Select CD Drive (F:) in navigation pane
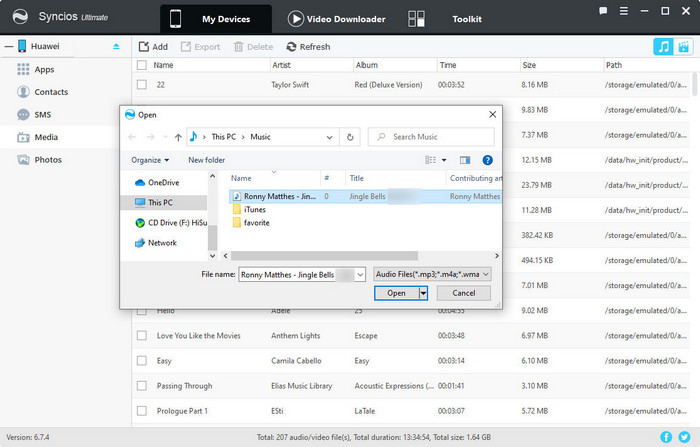 coord(171,222)
